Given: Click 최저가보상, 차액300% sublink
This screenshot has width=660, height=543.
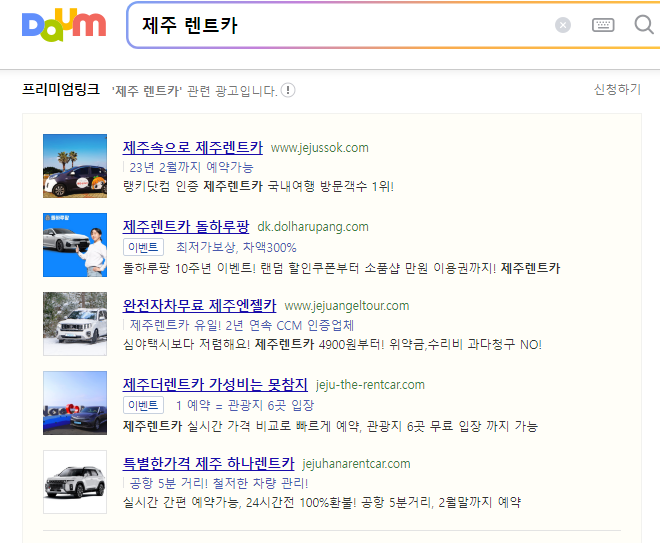Looking at the screenshot, I should click(236, 247).
